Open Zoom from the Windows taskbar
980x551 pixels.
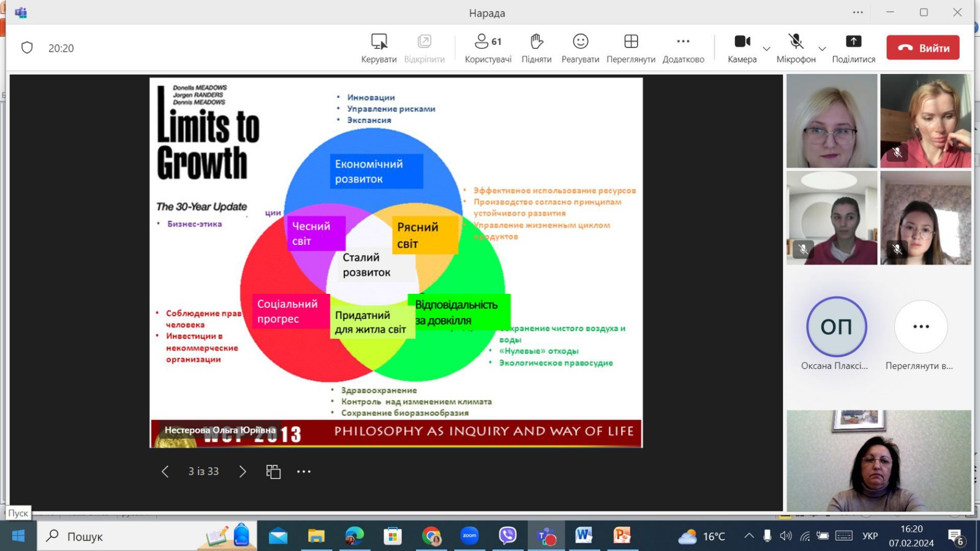469,536
